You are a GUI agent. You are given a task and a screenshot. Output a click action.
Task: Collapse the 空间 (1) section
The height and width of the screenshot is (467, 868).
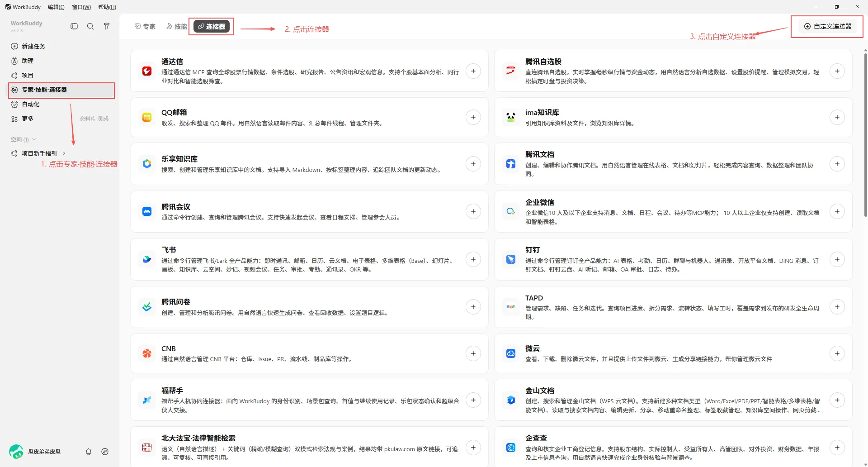[x=23, y=139]
